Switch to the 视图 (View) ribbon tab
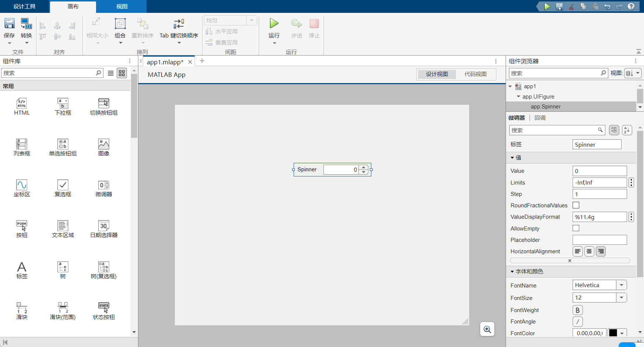Viewport: 644px width, 347px height. (122, 7)
